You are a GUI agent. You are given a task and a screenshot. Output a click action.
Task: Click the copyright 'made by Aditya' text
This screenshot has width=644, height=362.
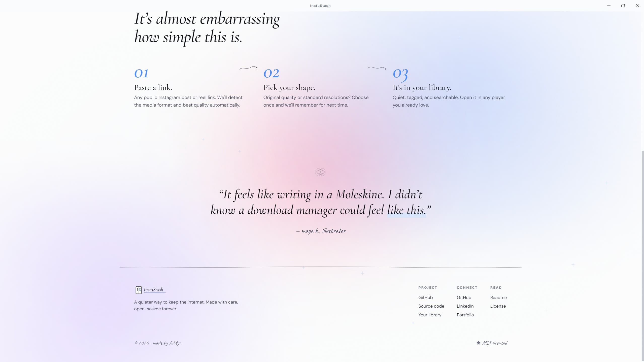158,343
